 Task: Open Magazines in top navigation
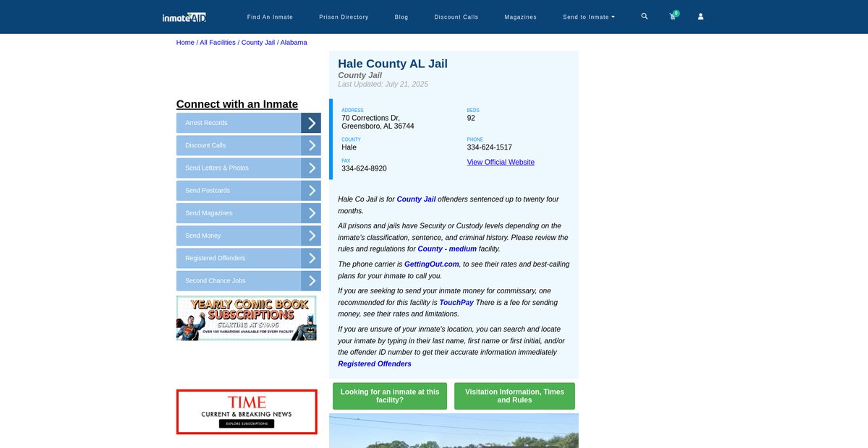521,17
